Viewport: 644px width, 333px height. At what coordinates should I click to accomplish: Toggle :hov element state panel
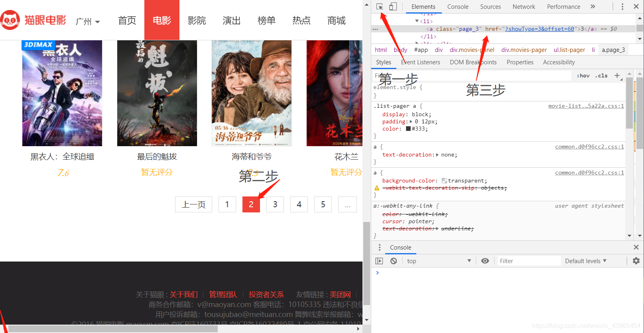(583, 75)
